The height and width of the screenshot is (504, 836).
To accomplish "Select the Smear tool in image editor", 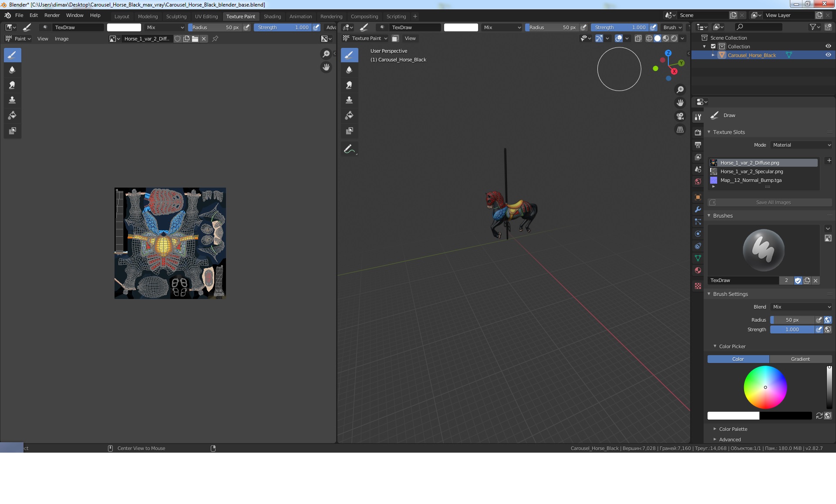I will 12,85.
